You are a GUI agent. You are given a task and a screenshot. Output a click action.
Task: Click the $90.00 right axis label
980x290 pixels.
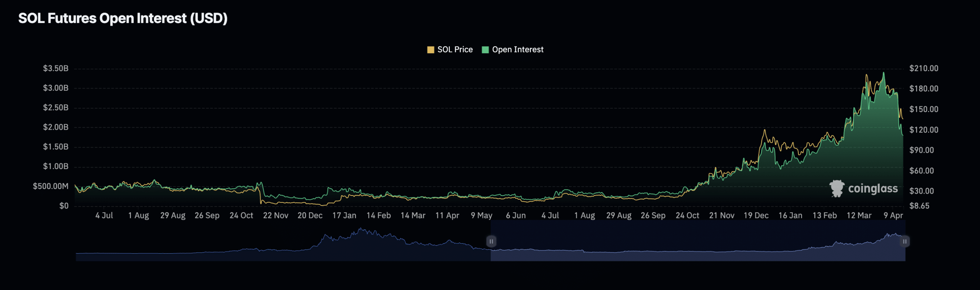pyautogui.click(x=921, y=150)
